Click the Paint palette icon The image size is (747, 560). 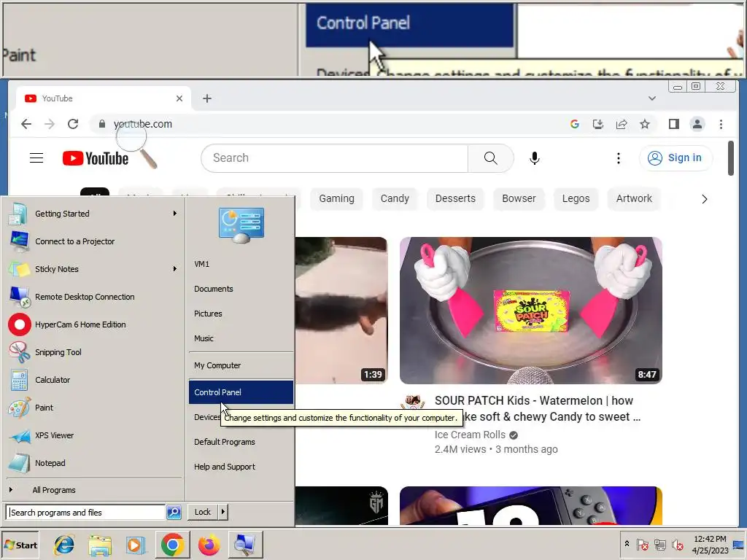point(19,408)
